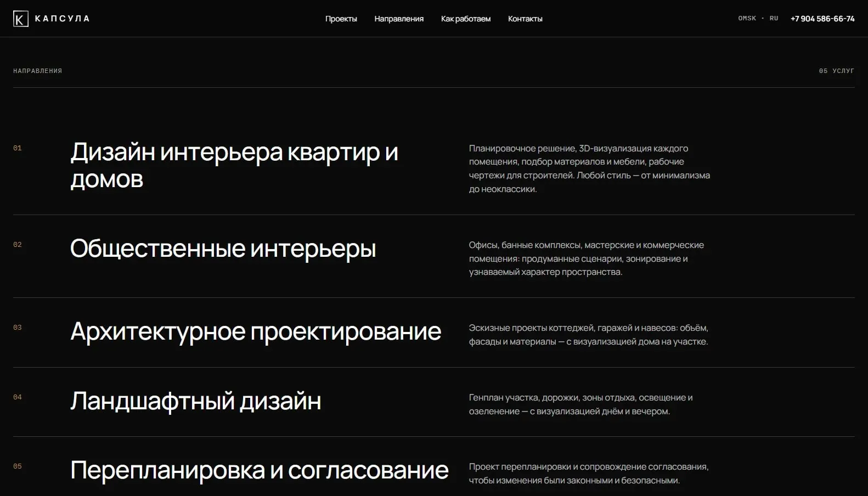
Task: Click the row number 05
Action: (x=18, y=466)
